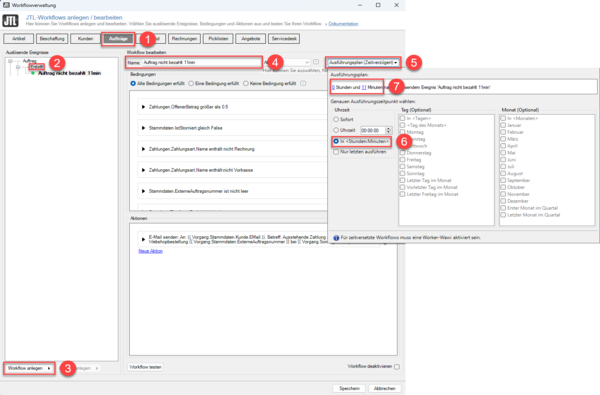Select the Aufträge tab
600x395 pixels.
click(118, 39)
